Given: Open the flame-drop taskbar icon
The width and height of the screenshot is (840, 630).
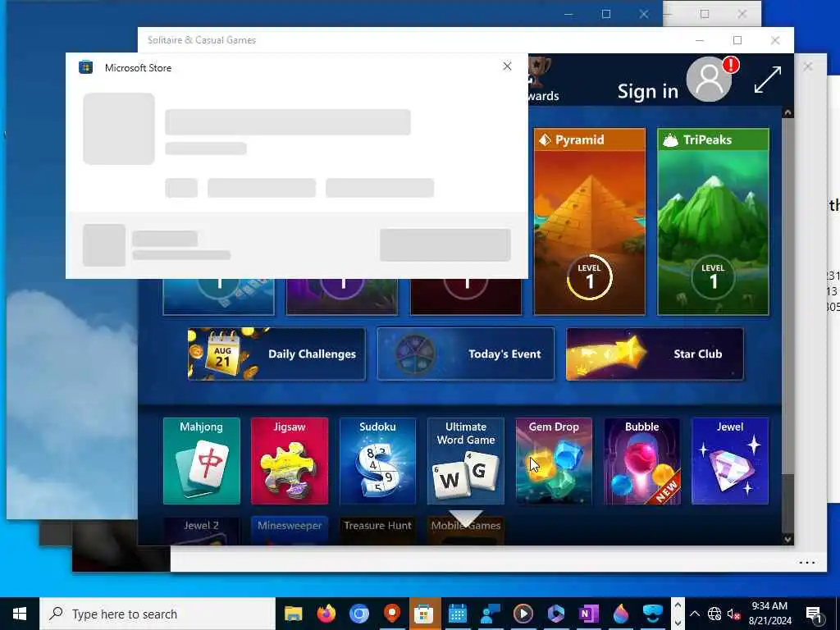Looking at the screenshot, I should point(621,614).
